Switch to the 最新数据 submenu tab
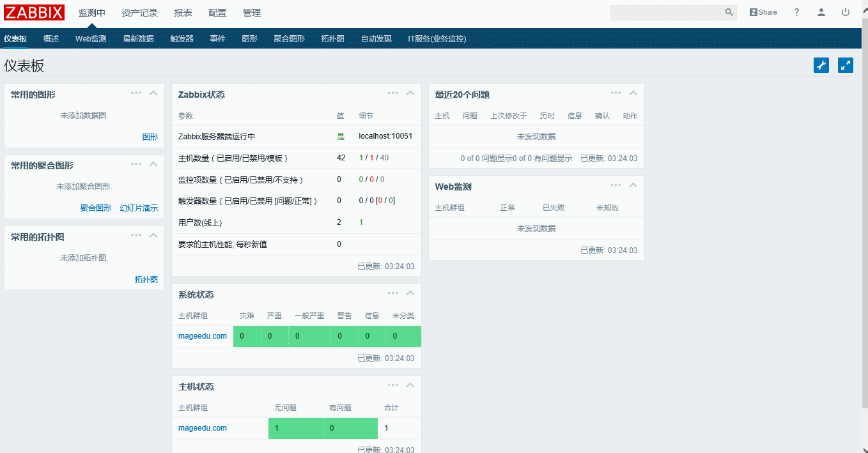The height and width of the screenshot is (453, 868). [x=139, y=39]
